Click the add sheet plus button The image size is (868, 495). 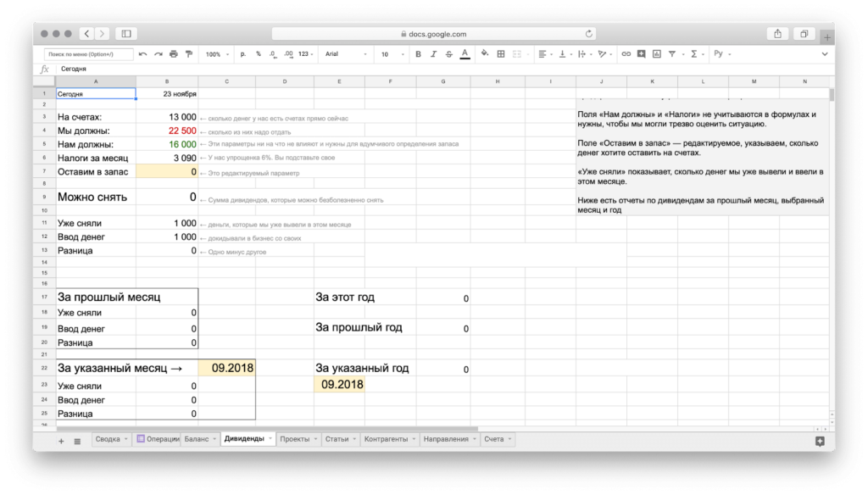tap(61, 441)
